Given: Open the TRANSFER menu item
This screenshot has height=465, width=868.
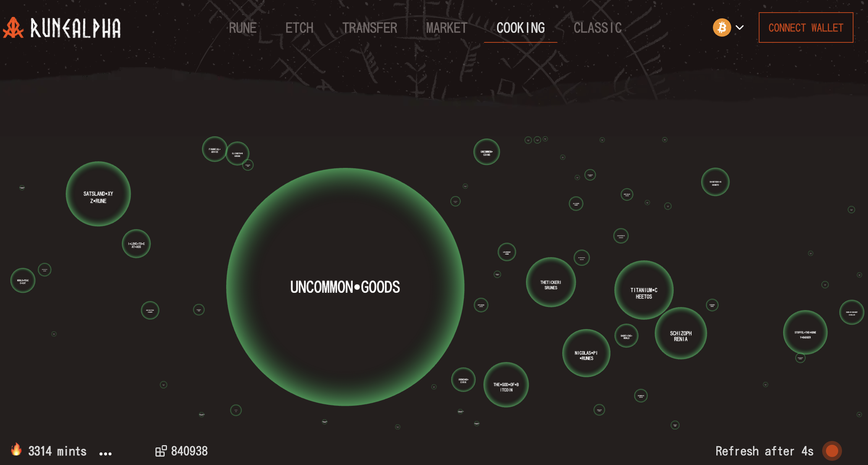Looking at the screenshot, I should [369, 28].
